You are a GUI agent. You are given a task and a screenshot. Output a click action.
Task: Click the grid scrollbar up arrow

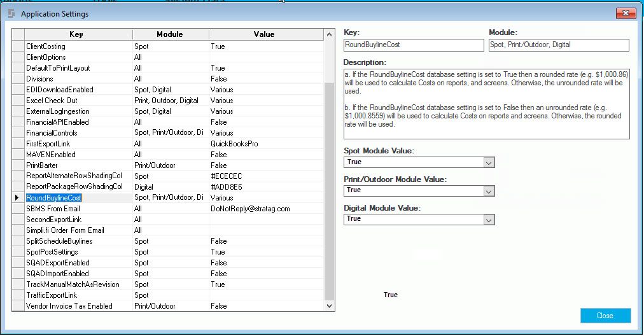point(329,34)
